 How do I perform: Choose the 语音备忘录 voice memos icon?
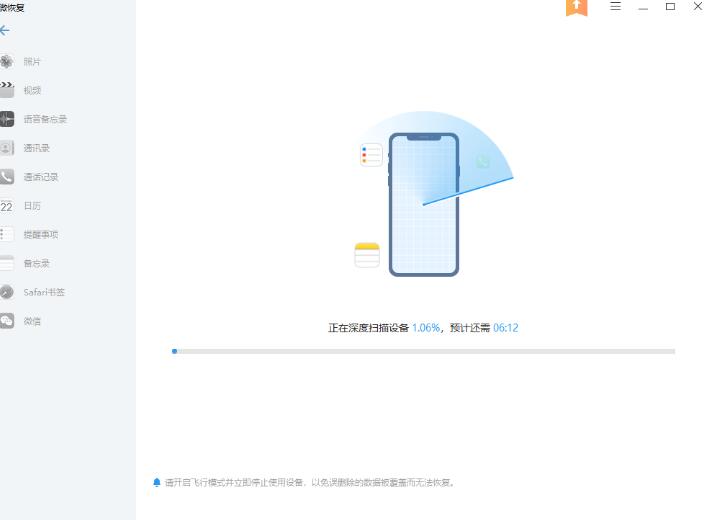click(7, 119)
